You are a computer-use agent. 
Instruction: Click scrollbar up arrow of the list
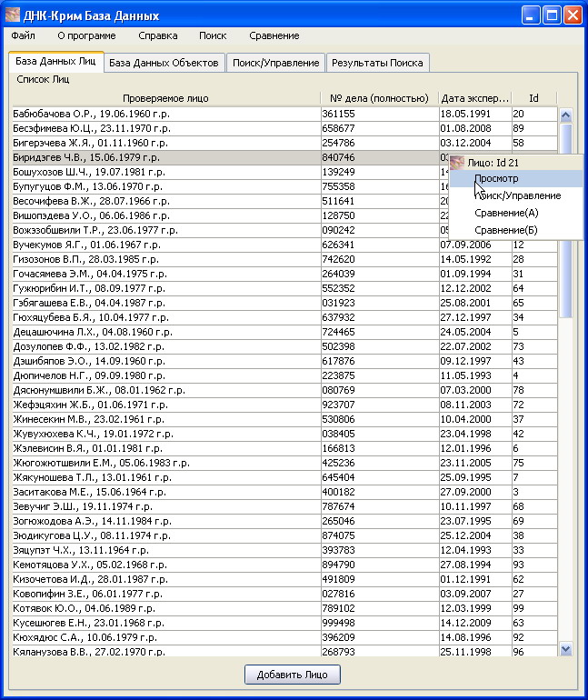565,115
